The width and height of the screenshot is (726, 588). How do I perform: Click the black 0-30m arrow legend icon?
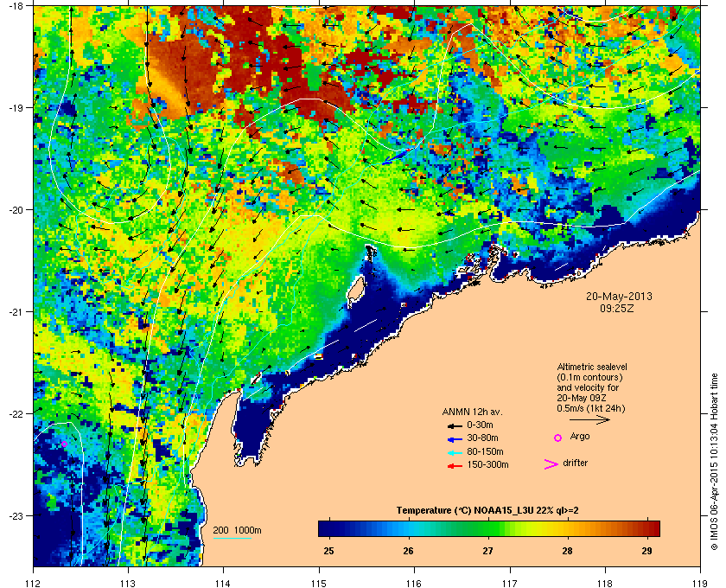click(x=455, y=425)
